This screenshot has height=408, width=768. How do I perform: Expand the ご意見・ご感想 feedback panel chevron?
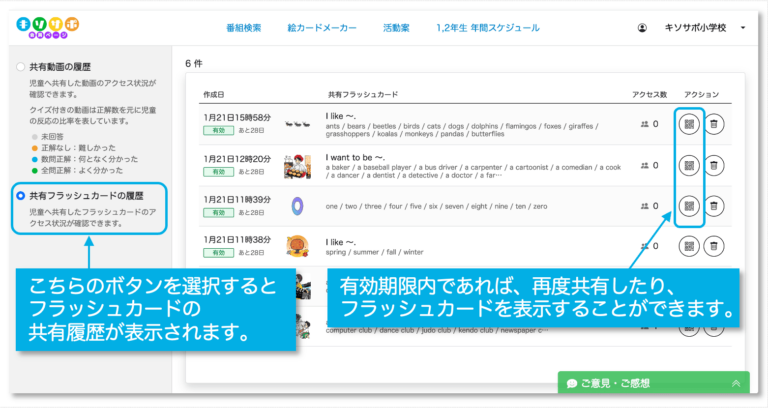point(737,383)
